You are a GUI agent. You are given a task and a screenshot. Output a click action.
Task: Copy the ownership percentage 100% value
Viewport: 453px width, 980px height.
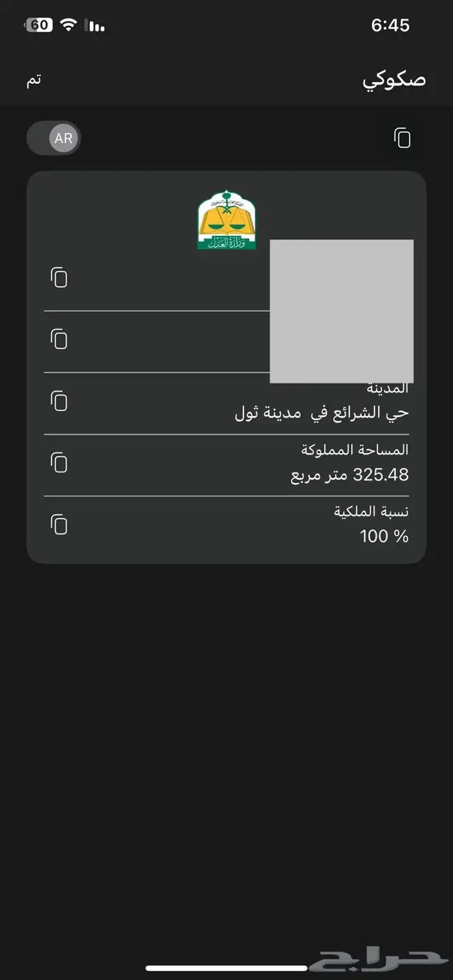click(59, 524)
